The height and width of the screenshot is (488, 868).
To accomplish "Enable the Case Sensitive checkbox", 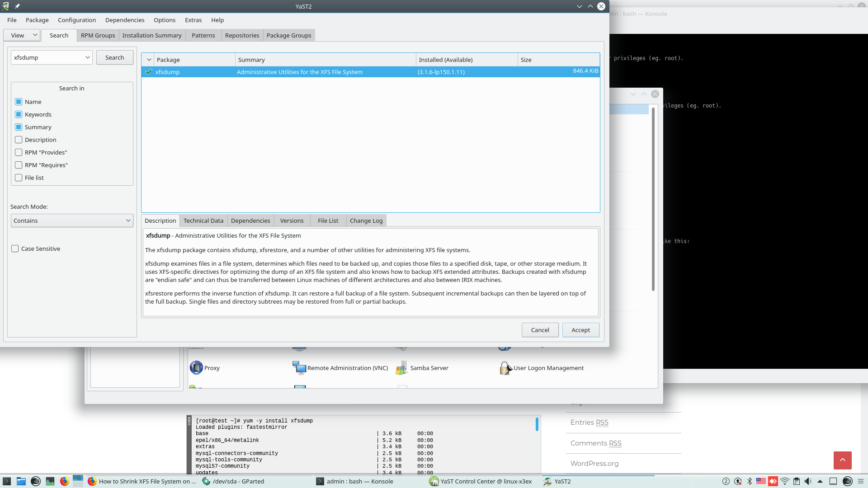I will (15, 249).
